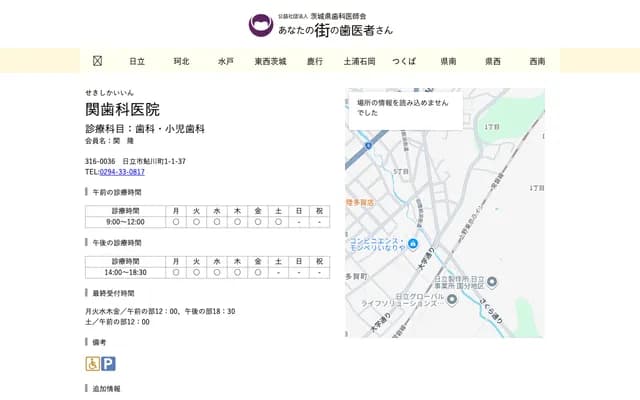
Task: Open the 水戸 region tab
Action: [x=226, y=61]
